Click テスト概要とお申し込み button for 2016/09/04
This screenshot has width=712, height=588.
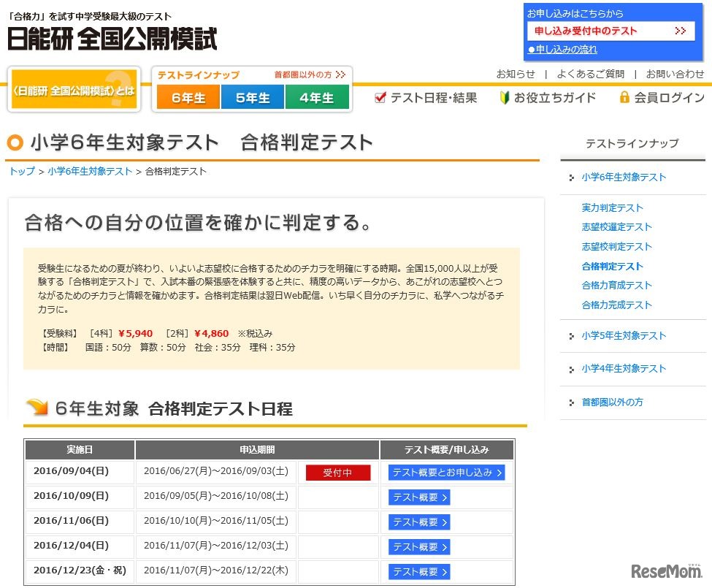click(447, 473)
